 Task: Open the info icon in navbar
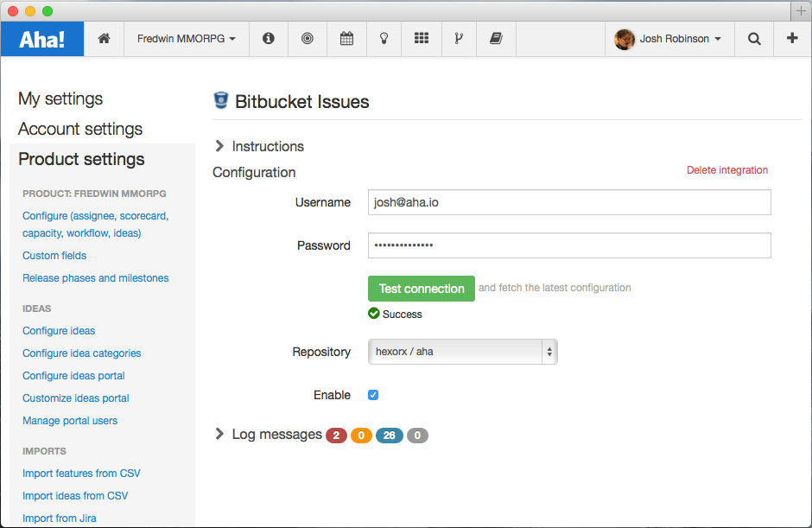(269, 38)
